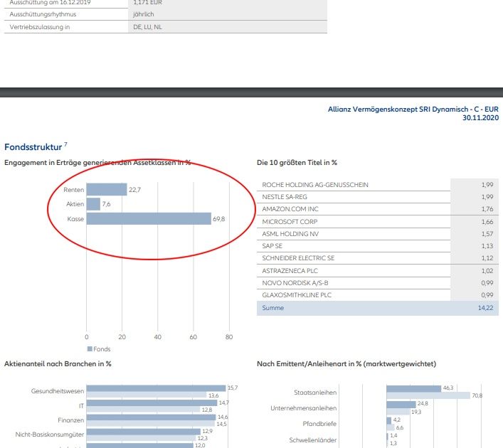Click the Aktien bar in the chart
Image resolution: width=503 pixels, height=448 pixels.
(x=93, y=204)
